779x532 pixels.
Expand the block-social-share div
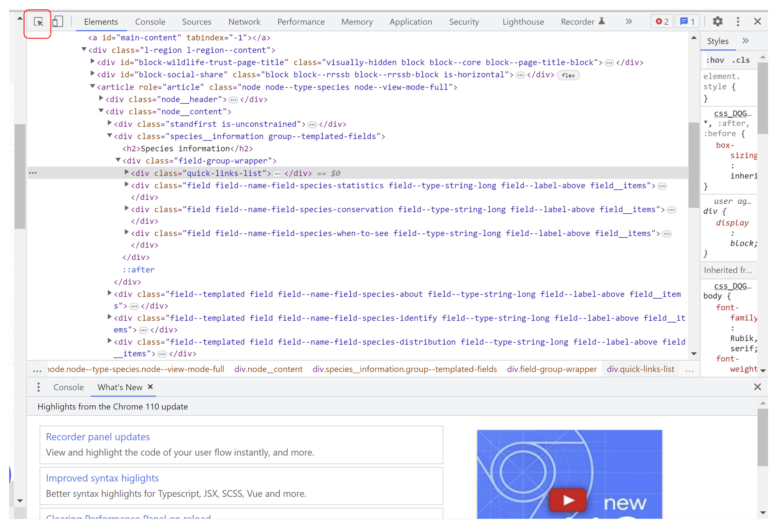point(92,74)
